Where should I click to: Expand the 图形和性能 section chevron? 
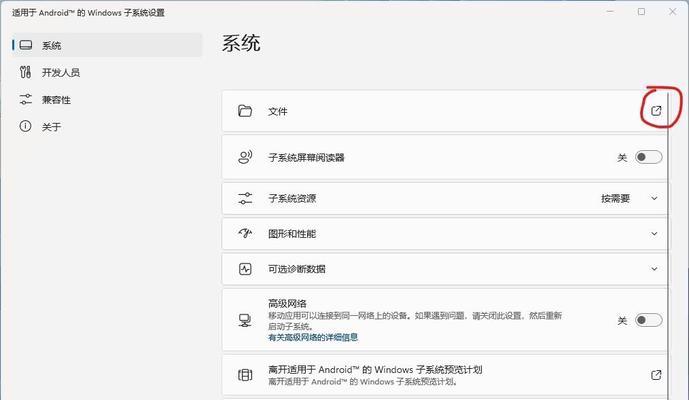[x=654, y=233]
